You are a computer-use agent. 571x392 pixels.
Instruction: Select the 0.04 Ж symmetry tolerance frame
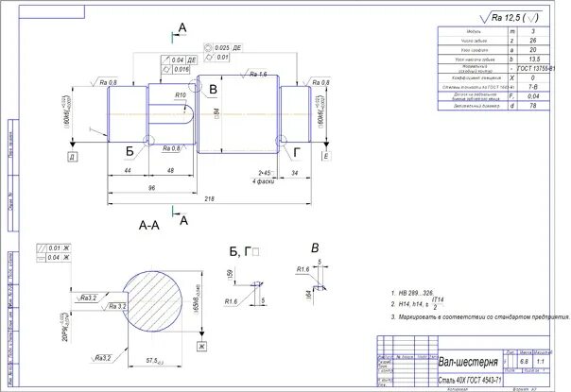pyautogui.click(x=54, y=258)
